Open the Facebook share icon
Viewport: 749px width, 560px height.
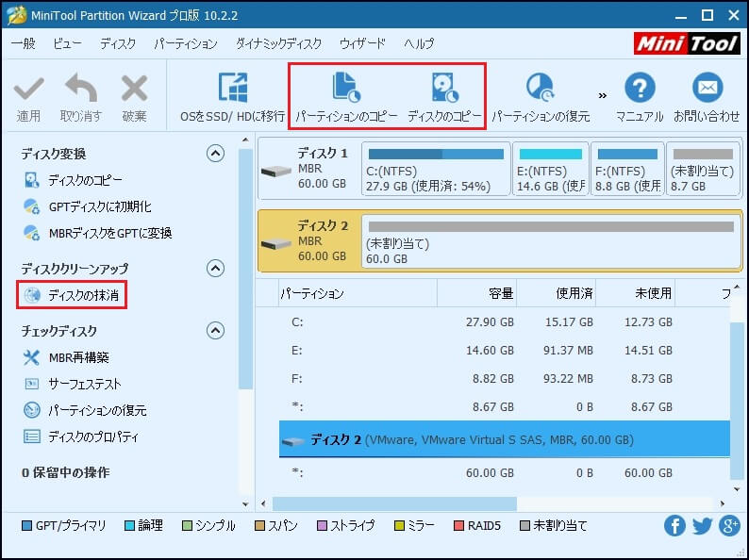click(674, 526)
